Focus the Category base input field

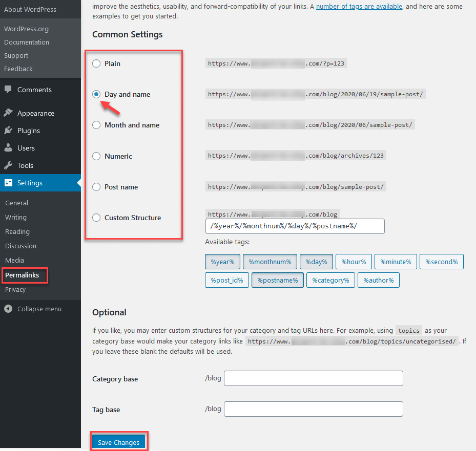coord(314,378)
